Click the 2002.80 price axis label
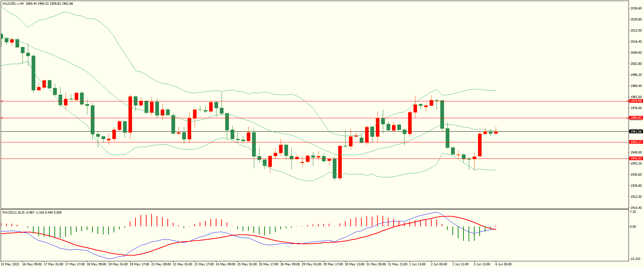The image size is (644, 268). [x=636, y=64]
